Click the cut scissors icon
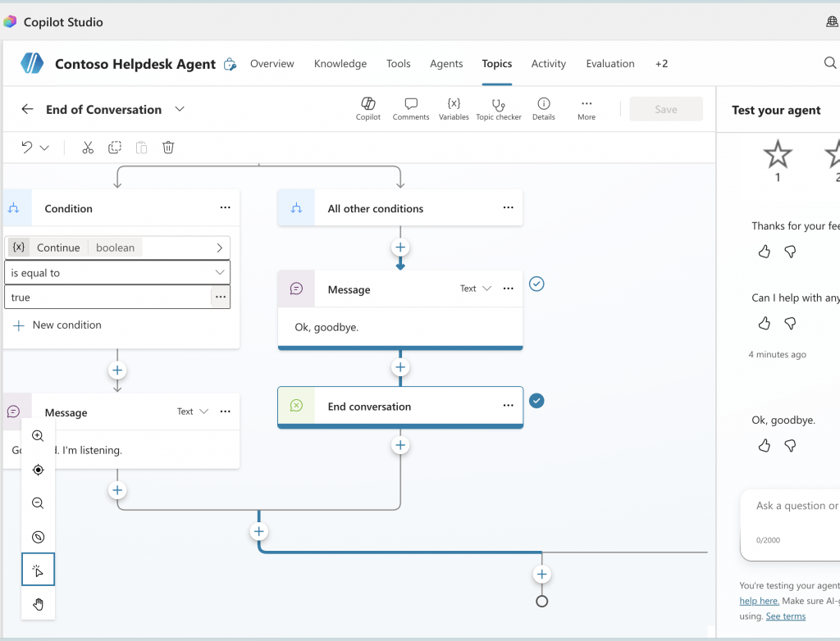Screen dimensions: 840x641 [x=88, y=148]
